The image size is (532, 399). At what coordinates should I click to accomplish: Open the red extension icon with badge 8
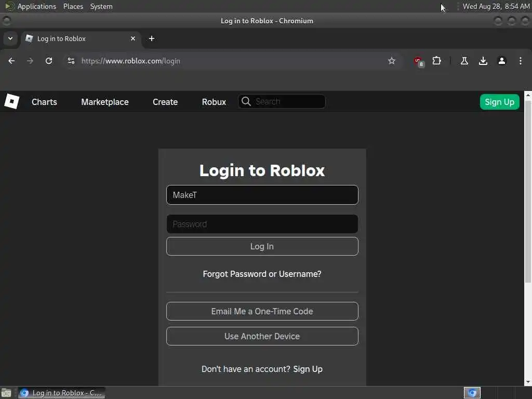tap(419, 61)
